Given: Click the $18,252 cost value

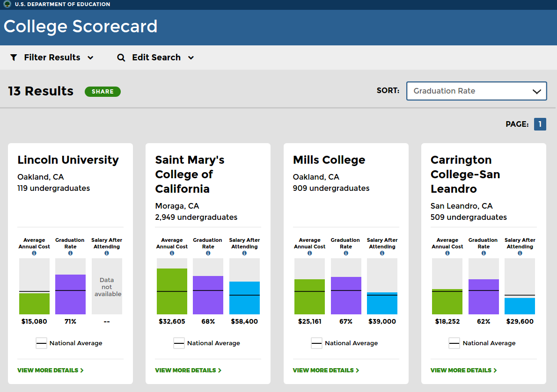Looking at the screenshot, I should 447,321.
